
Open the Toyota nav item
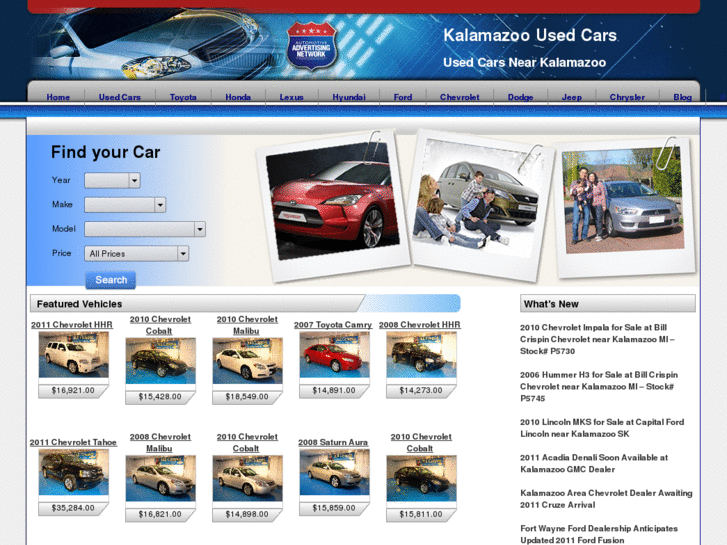click(x=183, y=97)
